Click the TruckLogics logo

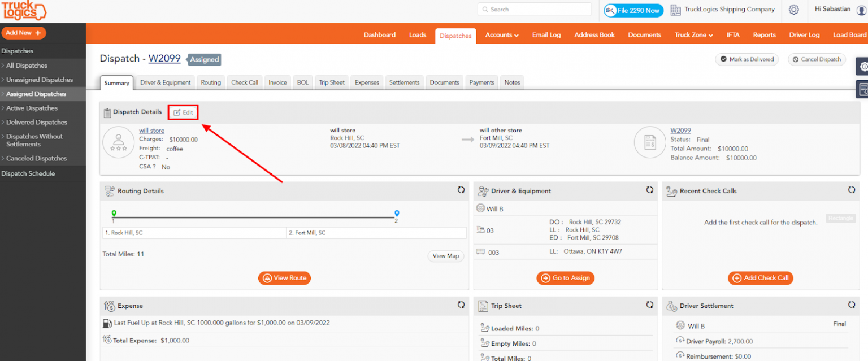[x=23, y=10]
